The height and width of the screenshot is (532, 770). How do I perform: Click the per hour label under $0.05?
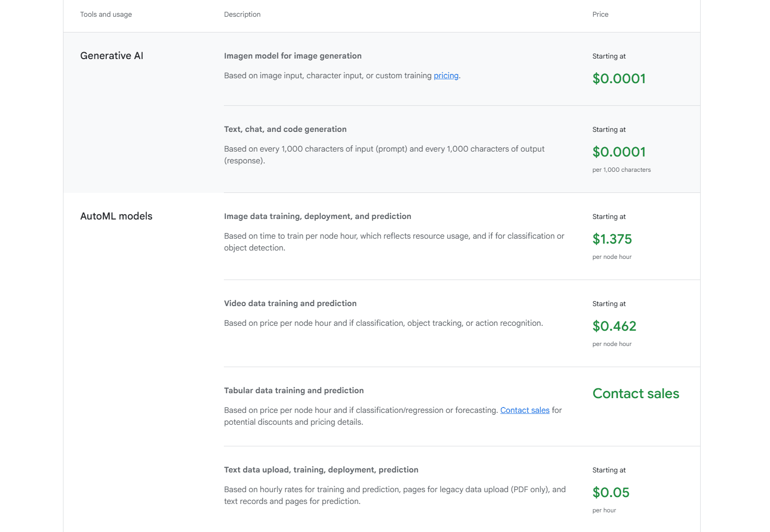[604, 510]
